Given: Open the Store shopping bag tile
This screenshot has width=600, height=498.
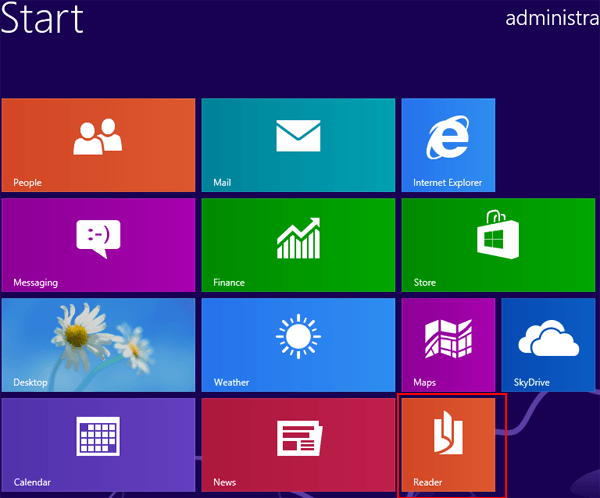Looking at the screenshot, I should pos(498,245).
